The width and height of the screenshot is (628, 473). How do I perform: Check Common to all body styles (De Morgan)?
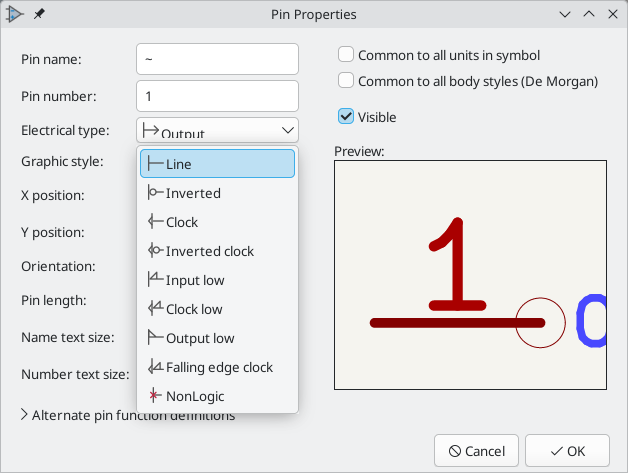pos(346,81)
